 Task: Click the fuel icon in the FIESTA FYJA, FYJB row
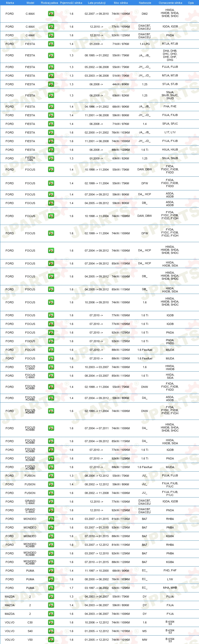pos(51,141)
